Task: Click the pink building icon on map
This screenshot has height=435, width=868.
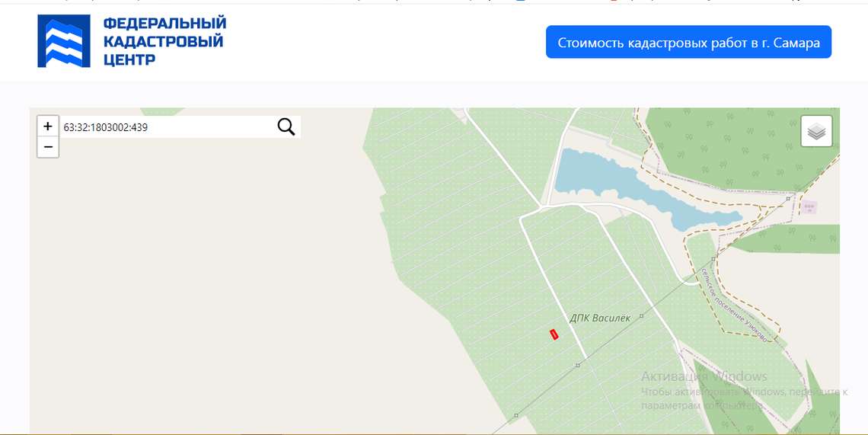Action: click(809, 208)
